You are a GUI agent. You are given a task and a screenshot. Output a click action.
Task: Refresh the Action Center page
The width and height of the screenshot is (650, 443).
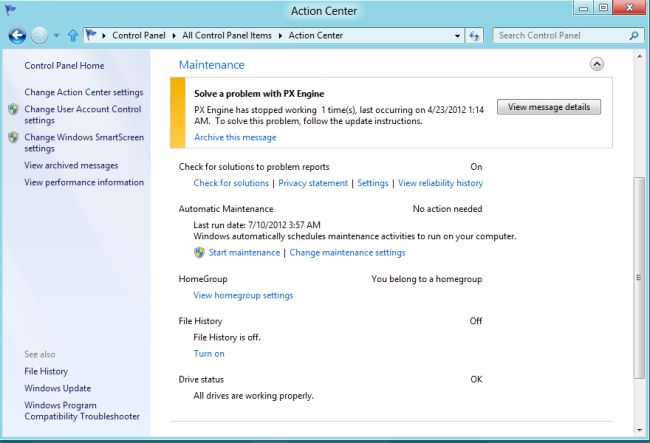474,36
